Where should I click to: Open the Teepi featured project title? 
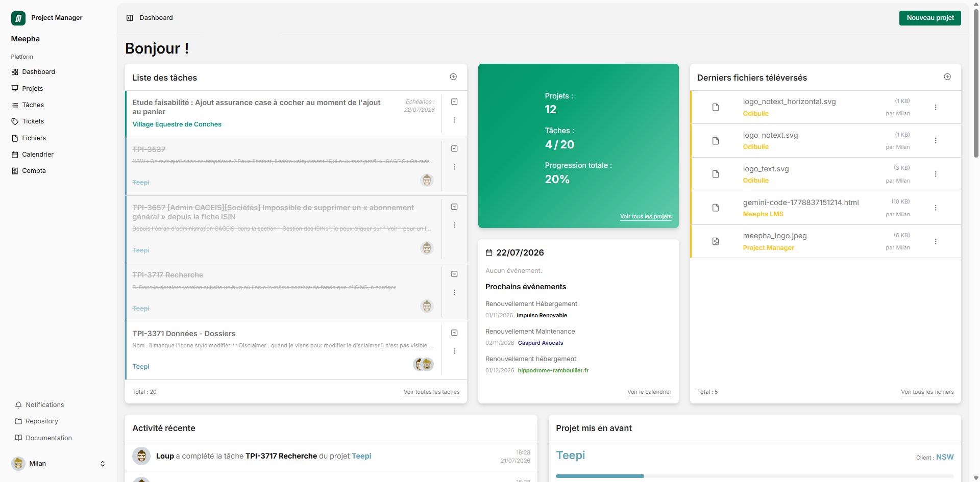pyautogui.click(x=571, y=455)
